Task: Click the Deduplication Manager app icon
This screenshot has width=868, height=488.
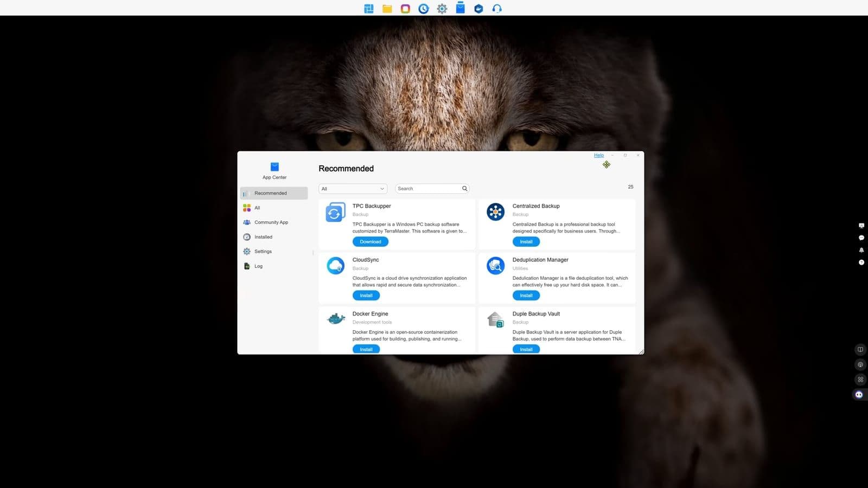Action: (x=495, y=266)
